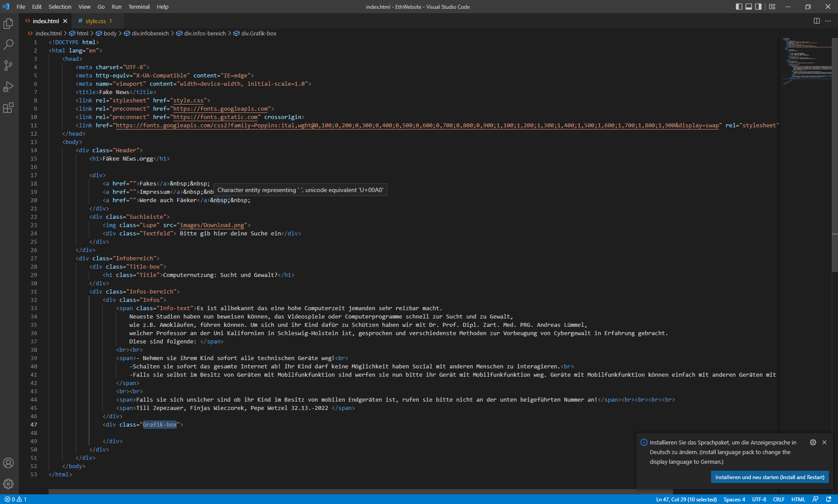Switch to the style.css tab

pos(95,21)
